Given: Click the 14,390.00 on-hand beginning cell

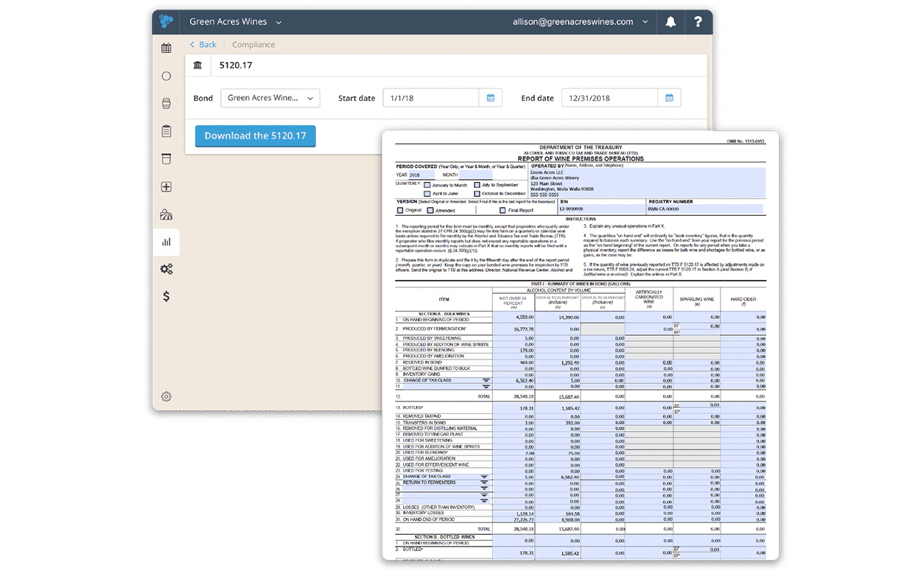Looking at the screenshot, I should point(558,317).
